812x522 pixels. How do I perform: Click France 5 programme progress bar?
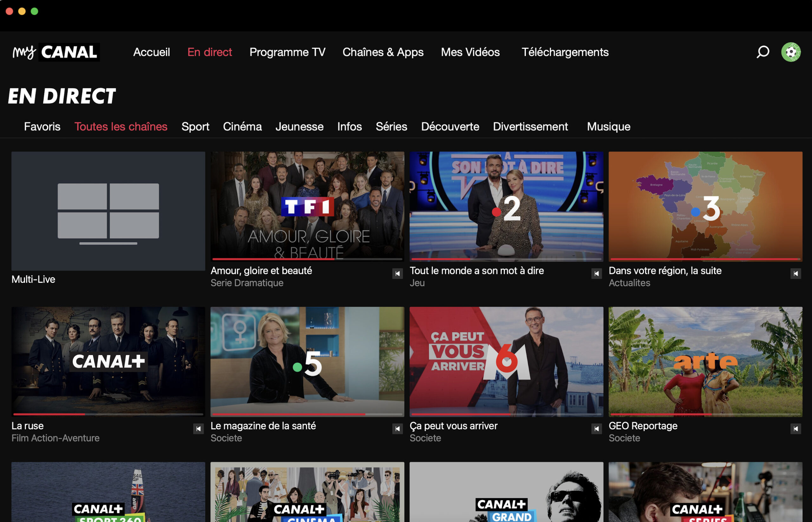[307, 414]
